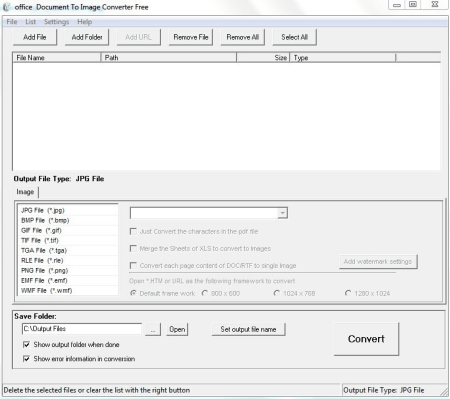Click the Add Folder button
This screenshot has height=399, width=450.
(87, 37)
